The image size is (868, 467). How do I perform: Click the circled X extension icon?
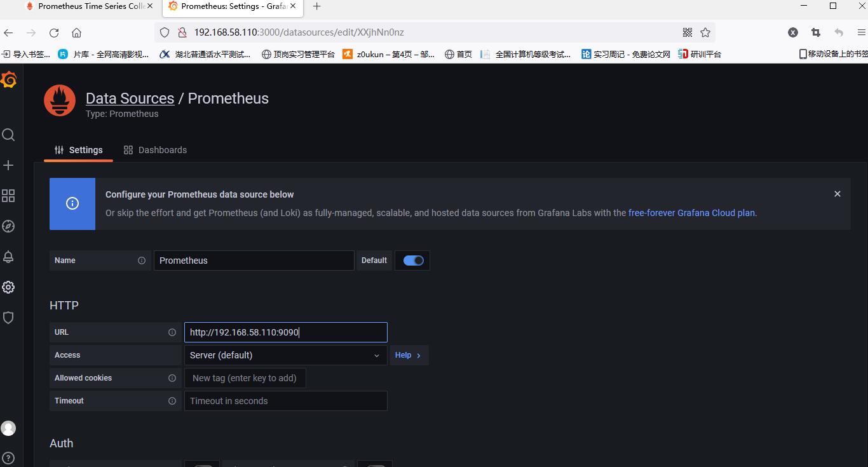(x=793, y=32)
